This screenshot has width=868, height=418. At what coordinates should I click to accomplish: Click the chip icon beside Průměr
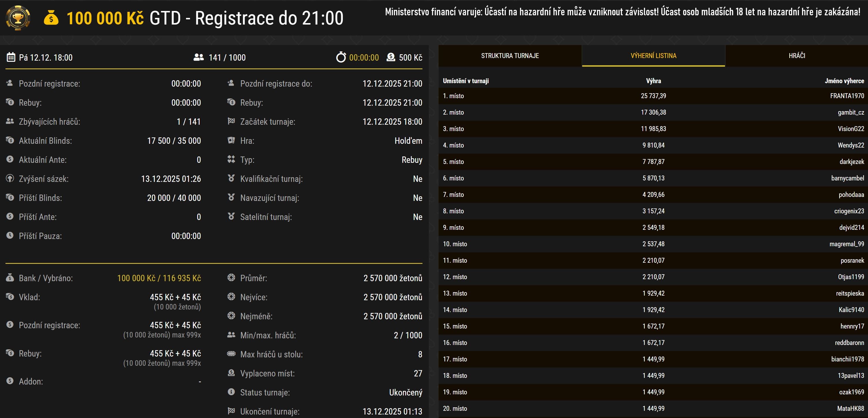click(231, 277)
